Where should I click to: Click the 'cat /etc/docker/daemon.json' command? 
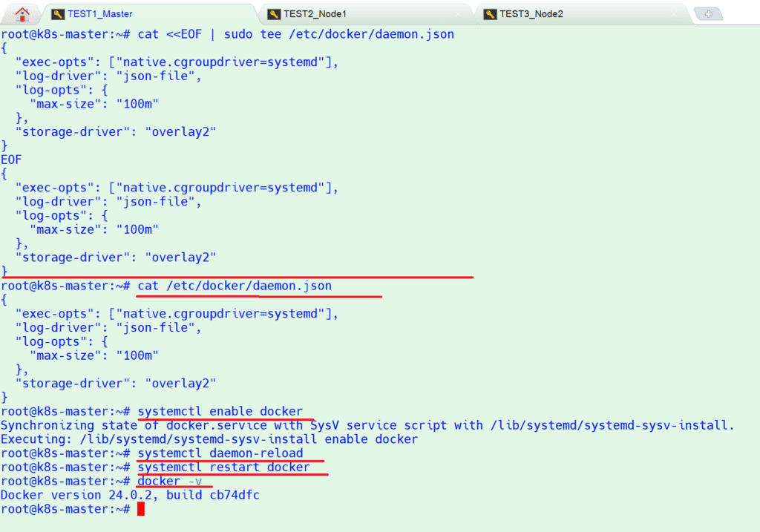click(x=235, y=286)
